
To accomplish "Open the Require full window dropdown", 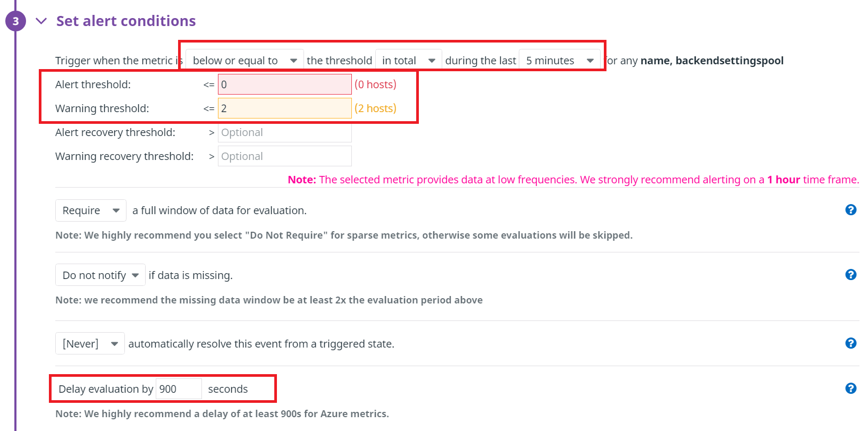I will coord(90,210).
